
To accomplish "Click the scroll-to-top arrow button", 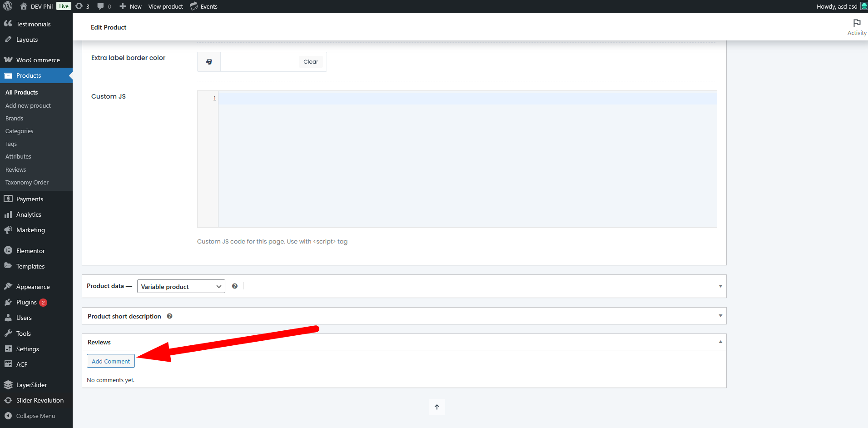I will tap(437, 407).
